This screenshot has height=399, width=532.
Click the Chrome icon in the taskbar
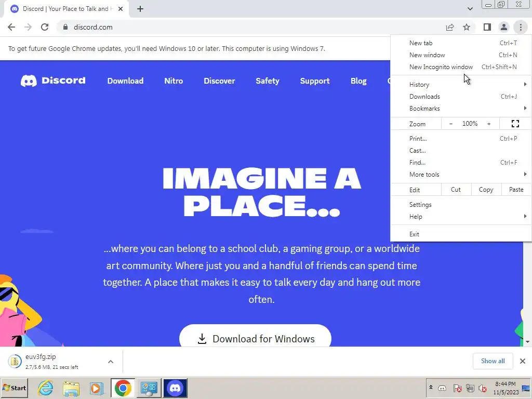[x=123, y=388]
